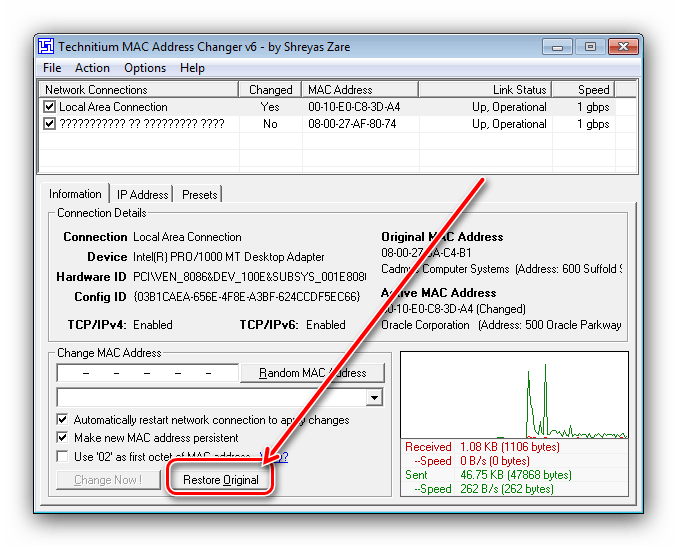Click the Config ID value {03B1CAEA-656E-4F8E-A3BF-624CCDF5EC66}

(x=247, y=297)
